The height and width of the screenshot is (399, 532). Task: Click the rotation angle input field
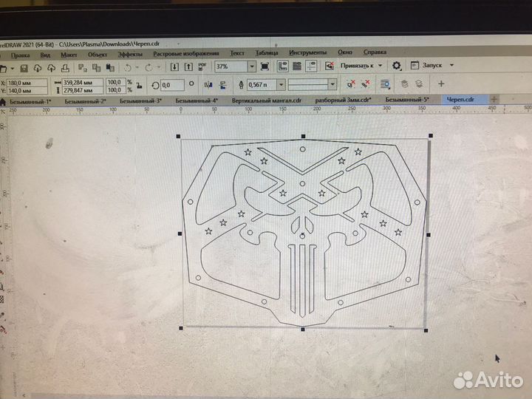coord(176,86)
